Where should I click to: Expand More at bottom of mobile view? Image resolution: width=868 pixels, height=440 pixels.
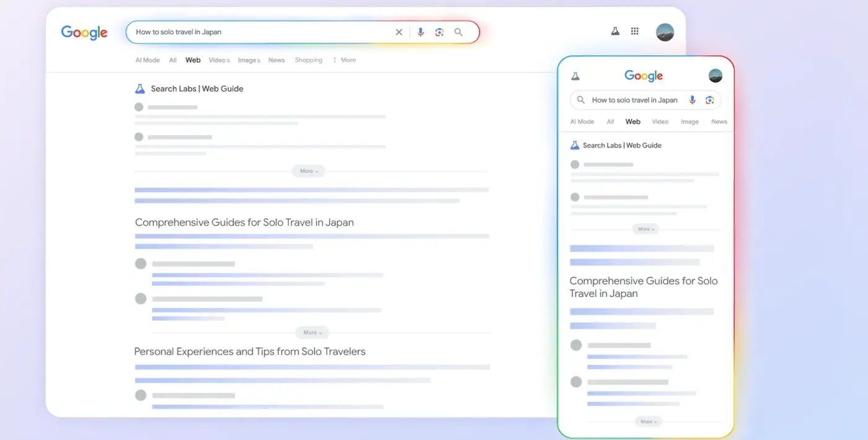(x=649, y=421)
